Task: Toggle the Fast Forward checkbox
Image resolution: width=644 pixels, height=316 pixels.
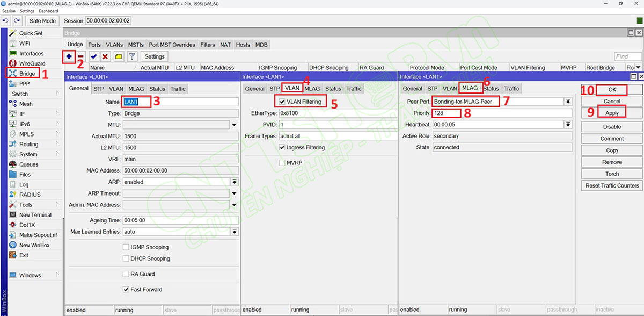Action: coord(126,290)
